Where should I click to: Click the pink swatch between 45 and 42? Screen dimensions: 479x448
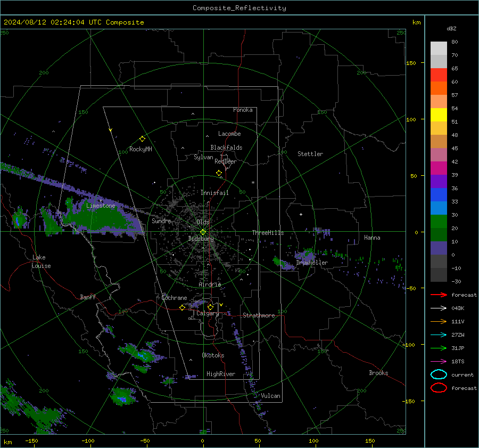[x=439, y=154]
